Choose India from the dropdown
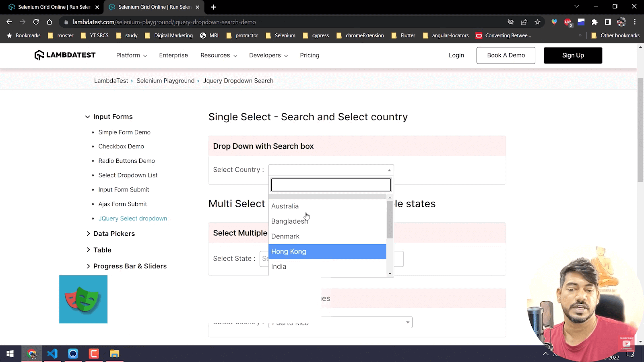The height and width of the screenshot is (362, 644). pyautogui.click(x=327, y=266)
